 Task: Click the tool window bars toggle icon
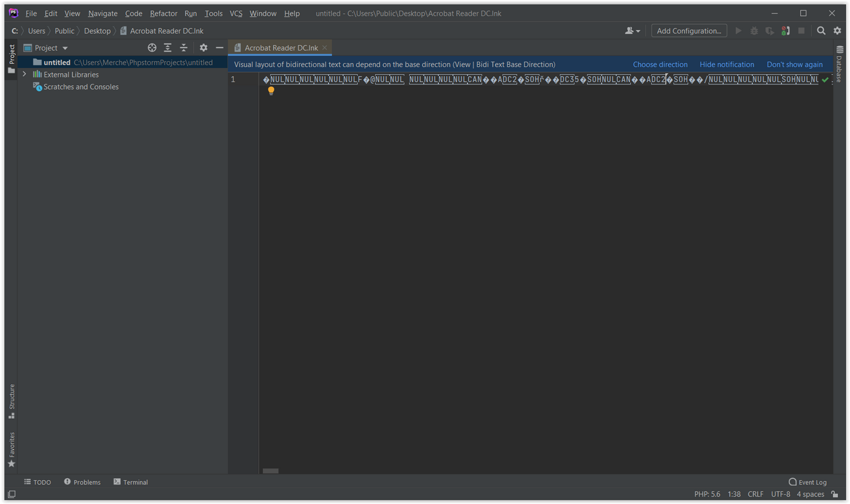pyautogui.click(x=11, y=495)
